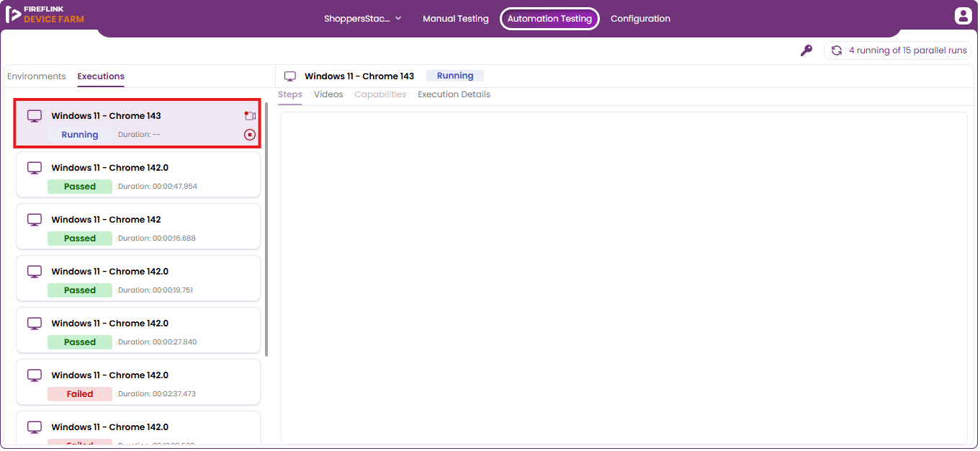Image resolution: width=980 pixels, height=451 pixels.
Task: Open the Capabilities tab
Action: (380, 94)
